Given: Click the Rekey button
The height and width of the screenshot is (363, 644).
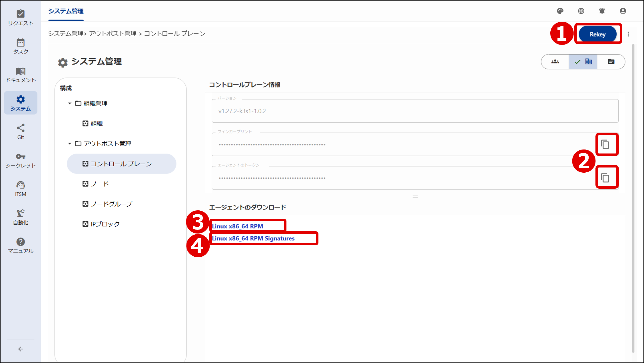Looking at the screenshot, I should [598, 34].
